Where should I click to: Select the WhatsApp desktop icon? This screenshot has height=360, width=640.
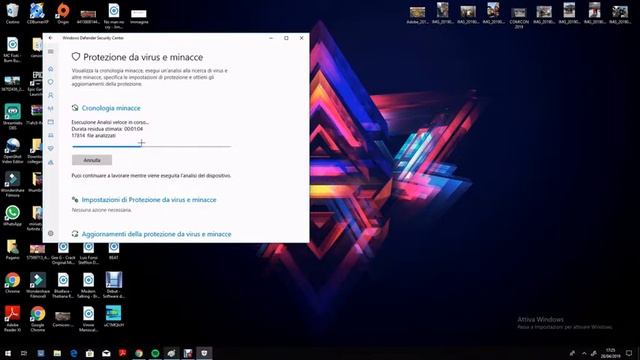(12, 216)
